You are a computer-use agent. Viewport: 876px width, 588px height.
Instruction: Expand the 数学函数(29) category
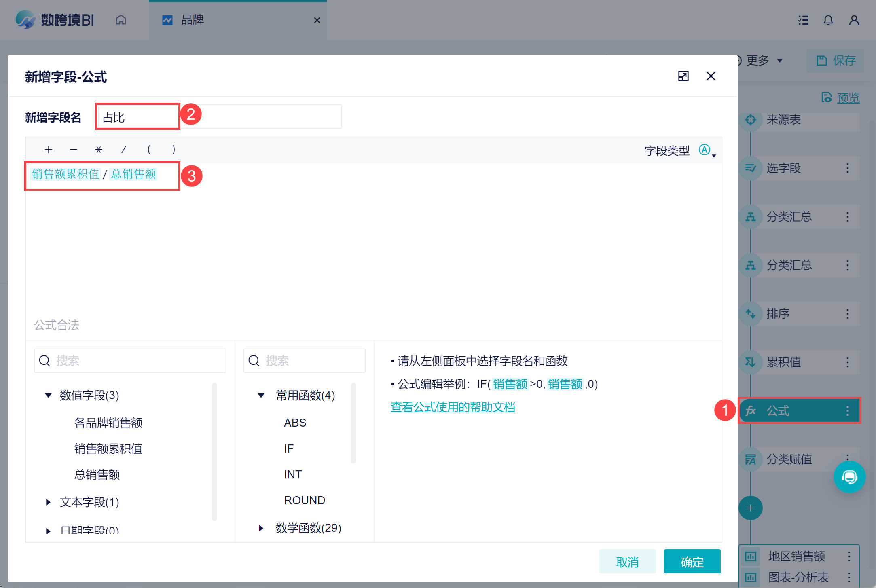click(x=261, y=528)
